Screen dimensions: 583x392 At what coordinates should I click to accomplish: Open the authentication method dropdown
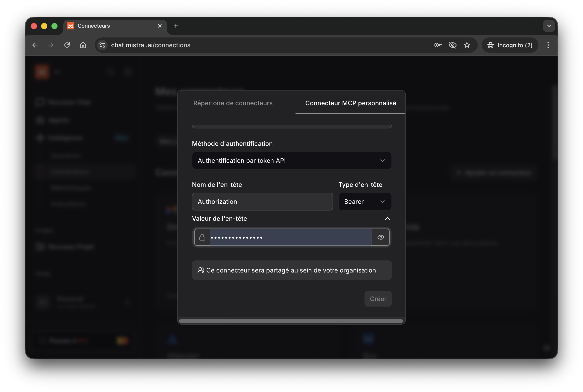291,161
